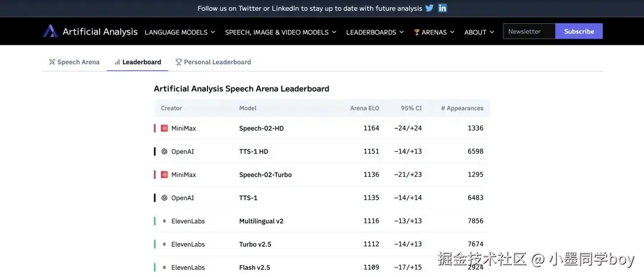This screenshot has width=644, height=277.
Task: Select the Leaderboard tab
Action: click(138, 62)
